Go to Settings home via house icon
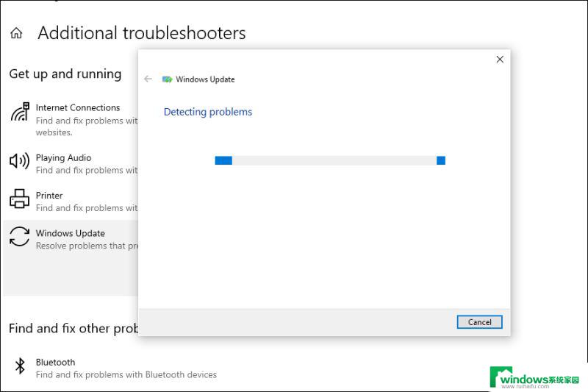 (16, 33)
